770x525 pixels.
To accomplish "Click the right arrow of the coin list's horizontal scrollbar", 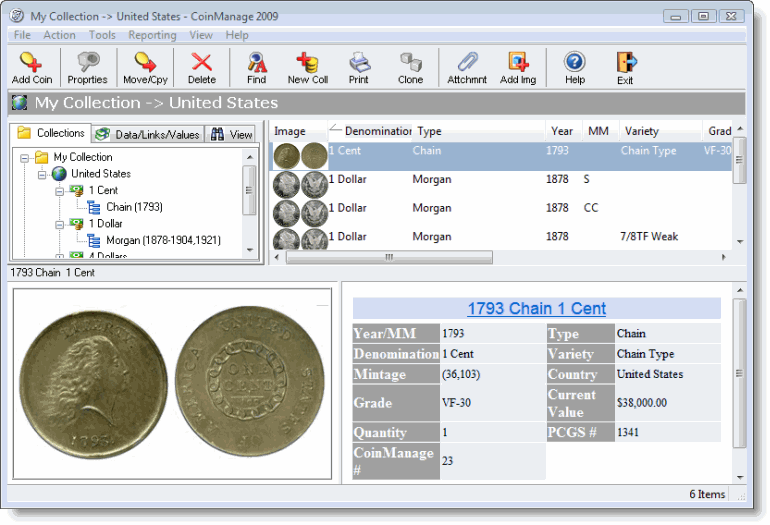I will pyautogui.click(x=723, y=257).
